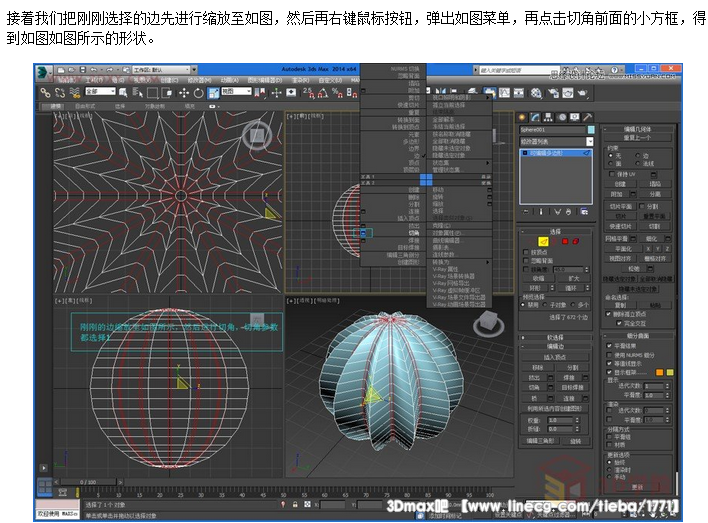708x523 pixels.
Task: Enable the 使用 NURMS 细分 checkbox
Action: click(609, 355)
